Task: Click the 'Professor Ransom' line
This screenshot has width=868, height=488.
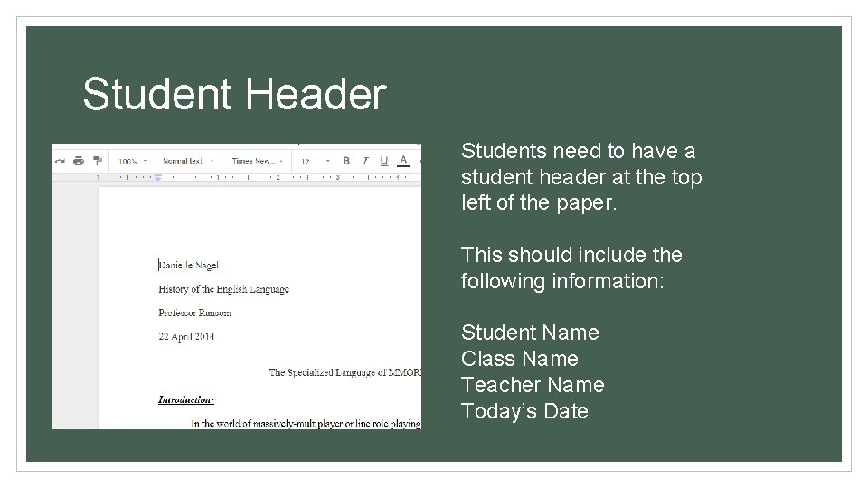Action: pyautogui.click(x=195, y=314)
